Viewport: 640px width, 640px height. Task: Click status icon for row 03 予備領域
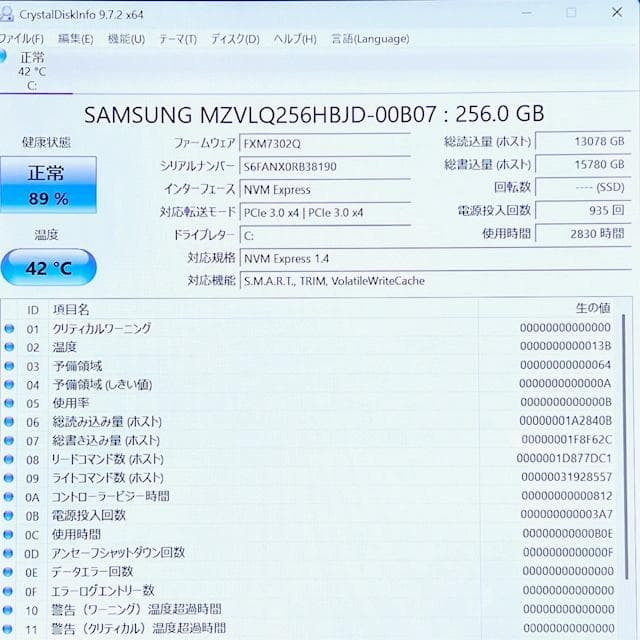pos(9,366)
